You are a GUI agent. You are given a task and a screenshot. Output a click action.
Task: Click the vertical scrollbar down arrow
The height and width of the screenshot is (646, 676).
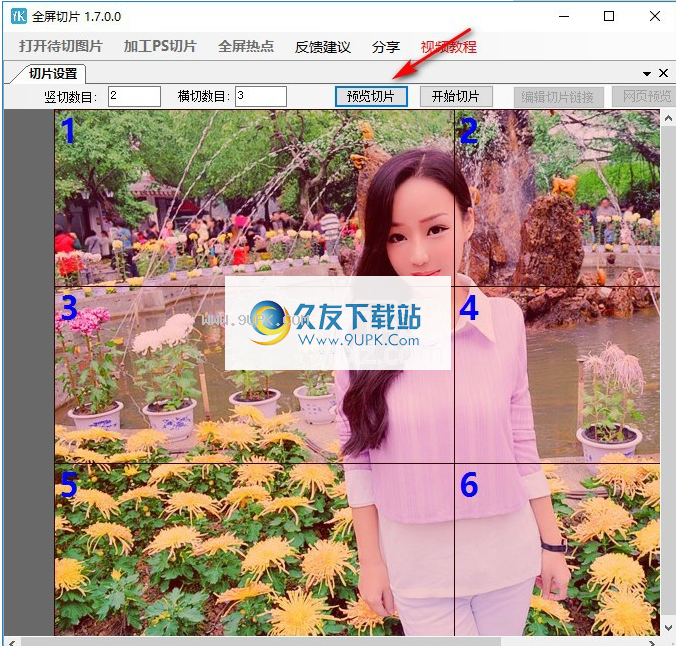(x=668, y=627)
